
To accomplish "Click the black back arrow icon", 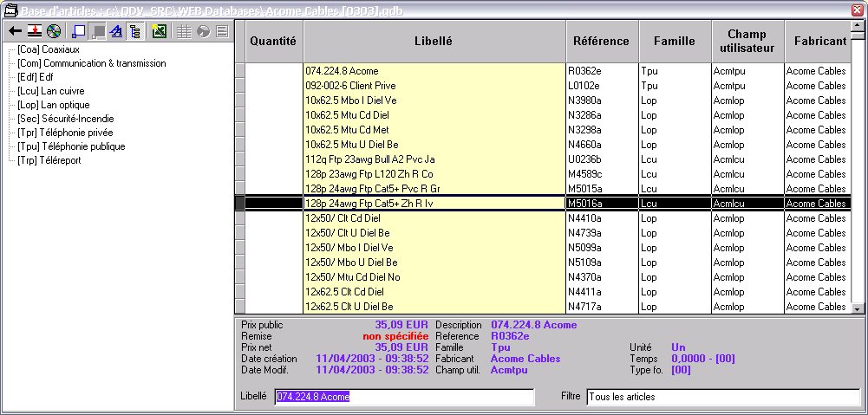I will point(15,32).
